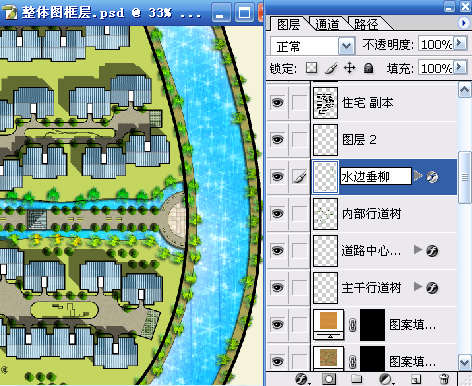Click the lock transparent pixels icon
The width and height of the screenshot is (472, 386).
(x=311, y=68)
